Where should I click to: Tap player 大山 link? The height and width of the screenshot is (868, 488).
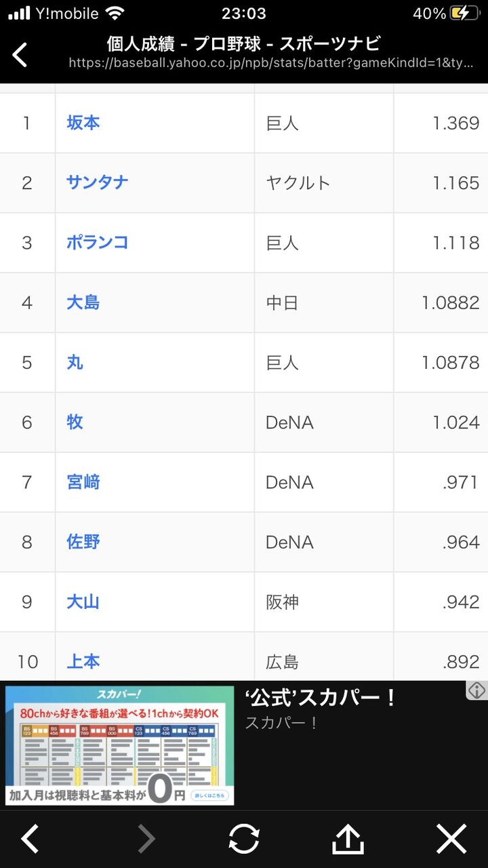pos(83,601)
